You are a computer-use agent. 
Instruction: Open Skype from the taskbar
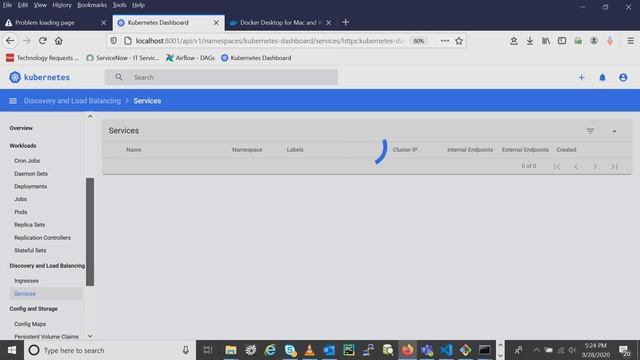(290, 350)
